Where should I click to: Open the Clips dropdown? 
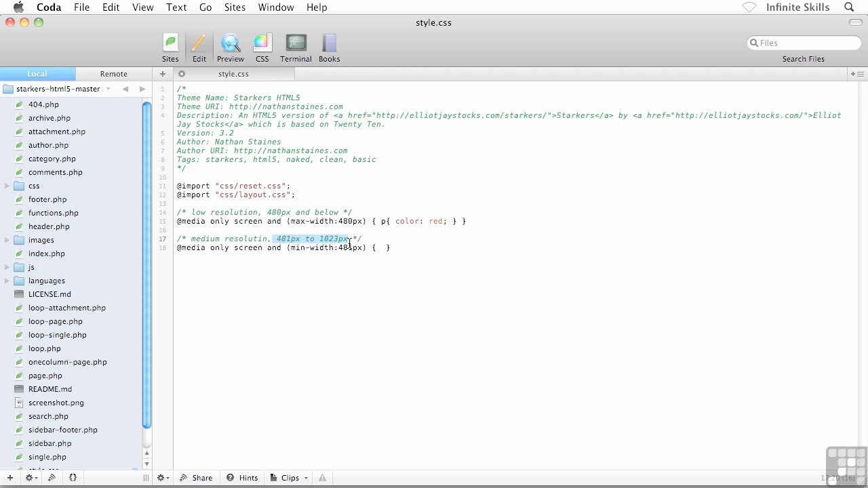click(x=290, y=478)
